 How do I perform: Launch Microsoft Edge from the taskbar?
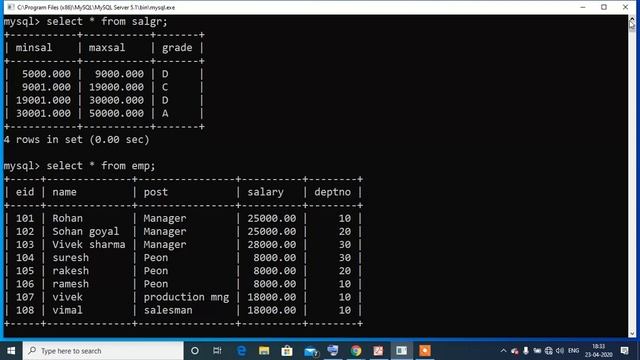coord(241,351)
